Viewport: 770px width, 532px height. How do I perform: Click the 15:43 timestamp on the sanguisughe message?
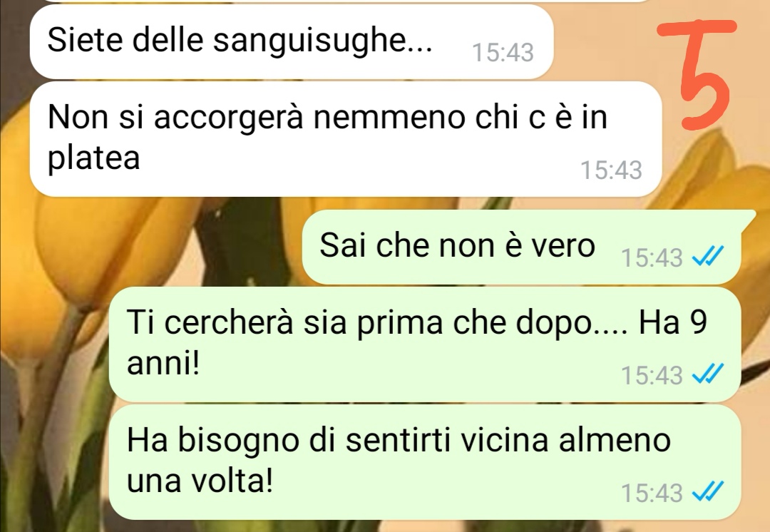(x=503, y=53)
